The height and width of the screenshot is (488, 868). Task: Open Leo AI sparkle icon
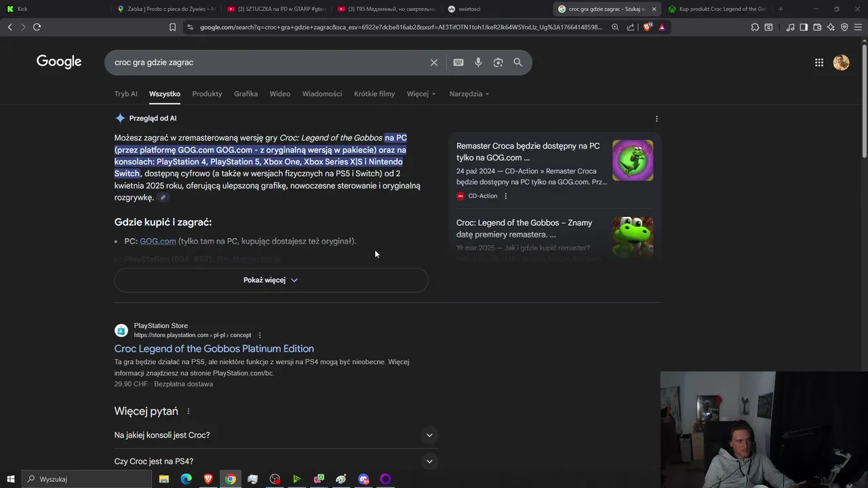831,27
